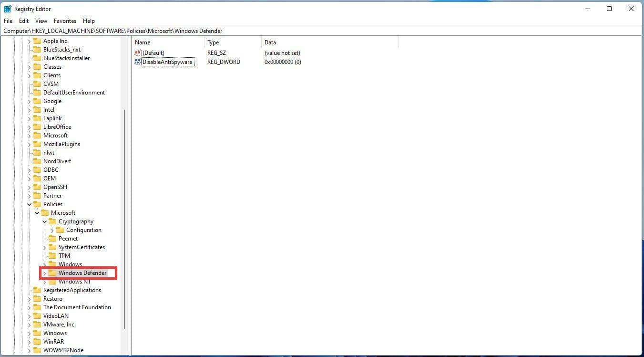Select the VideoLAN folder icon
This screenshot has width=644, height=357.
click(37, 316)
